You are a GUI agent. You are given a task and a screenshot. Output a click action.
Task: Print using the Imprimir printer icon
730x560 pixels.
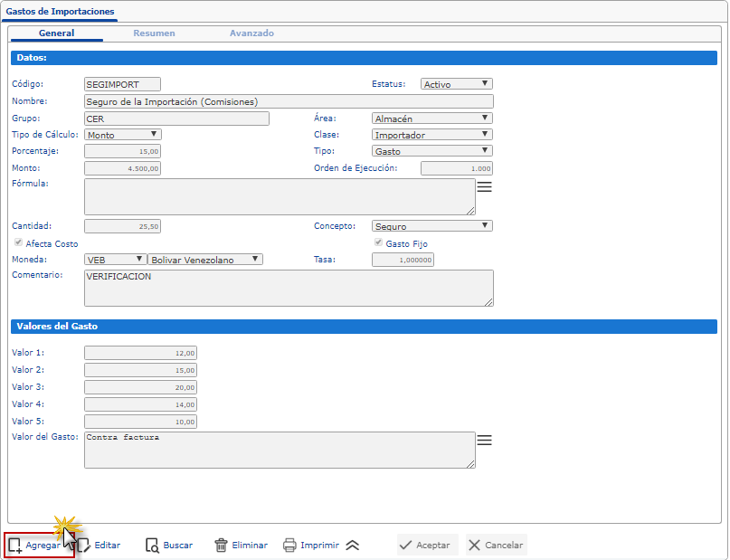tap(289, 546)
